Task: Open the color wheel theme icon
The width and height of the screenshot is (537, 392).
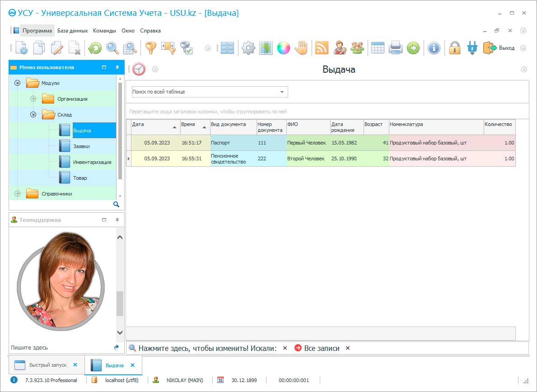Action: tap(284, 48)
